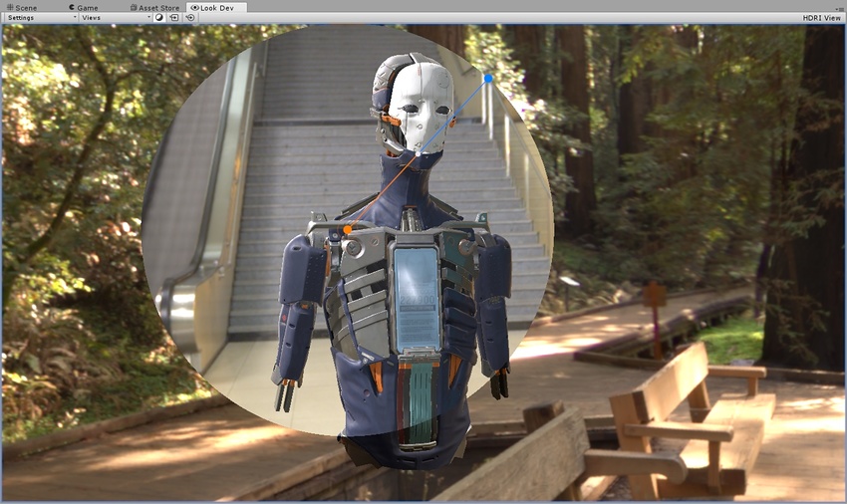847x504 pixels.
Task: Click the blue split-line gizmo handle
Action: [x=487, y=78]
